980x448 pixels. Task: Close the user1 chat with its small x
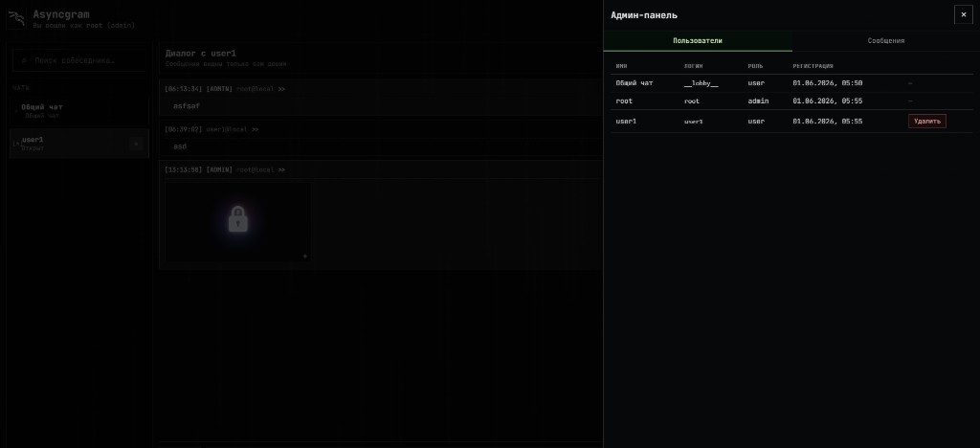[136, 144]
